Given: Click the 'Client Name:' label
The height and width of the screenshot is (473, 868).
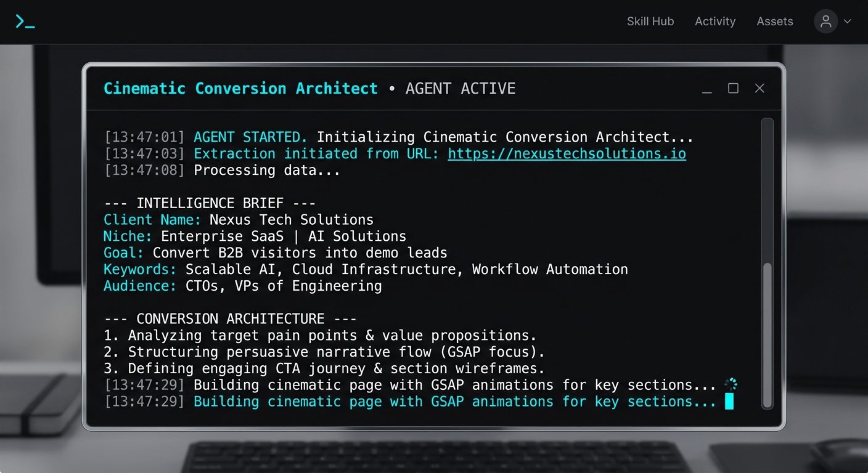Looking at the screenshot, I should click(152, 220).
